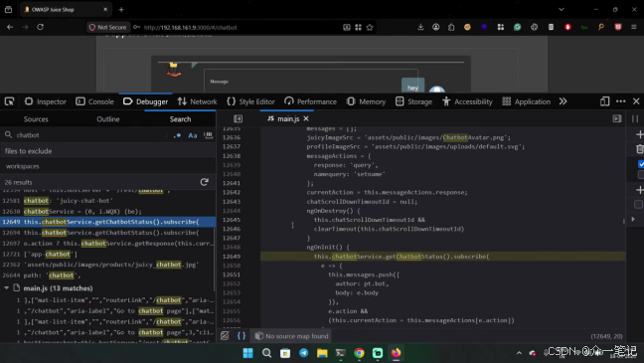Close the developer tools panel
The height and width of the screenshot is (363, 644).
coord(636,101)
